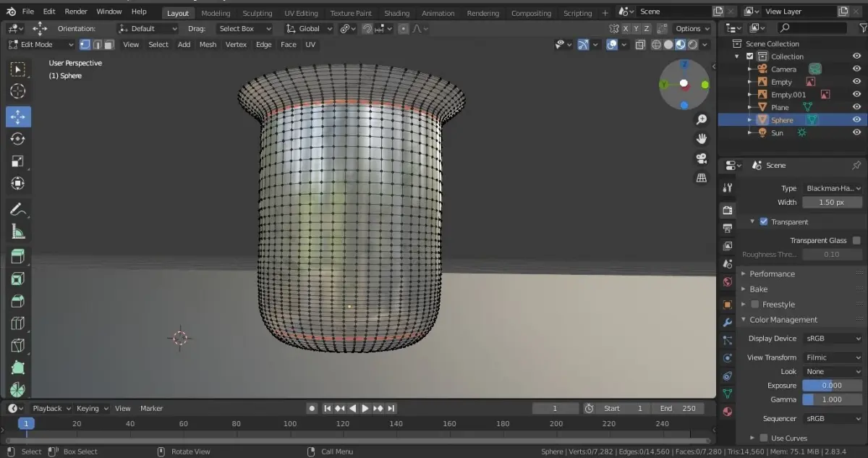Switch to face select mode
This screenshot has width=868, height=458.
(x=109, y=44)
